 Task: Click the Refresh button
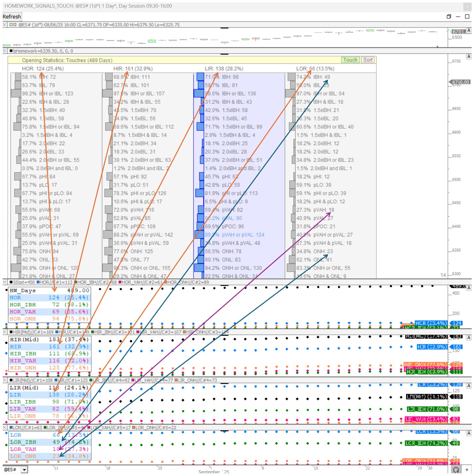click(x=12, y=17)
